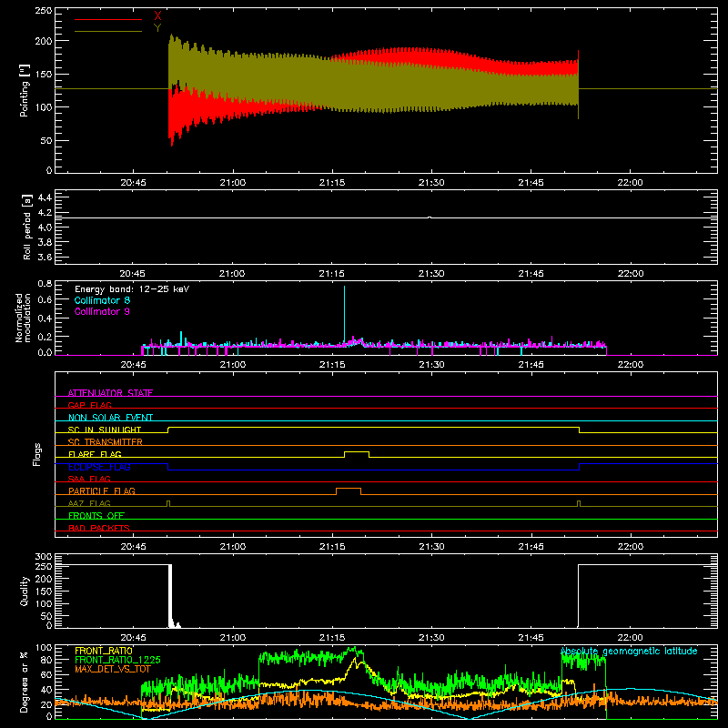Click the blue 'ECLIPSE_FLAG' label
Image resolution: width=728 pixels, height=728 pixels.
(x=99, y=467)
